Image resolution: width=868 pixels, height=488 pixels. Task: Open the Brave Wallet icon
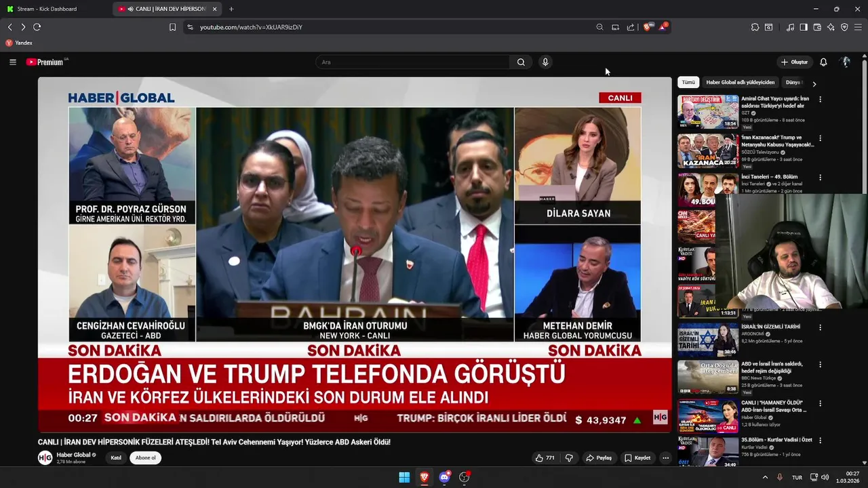pyautogui.click(x=817, y=27)
